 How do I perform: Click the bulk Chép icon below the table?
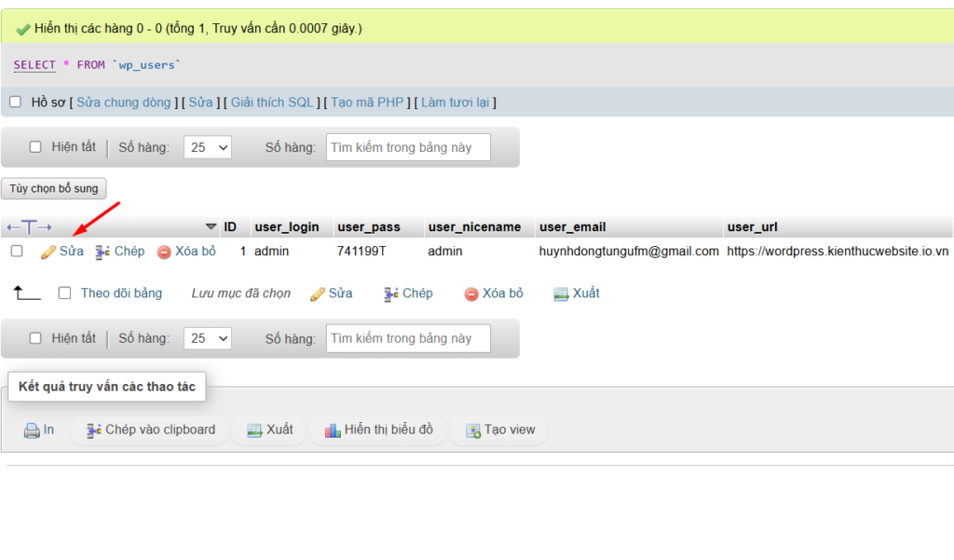point(391,294)
